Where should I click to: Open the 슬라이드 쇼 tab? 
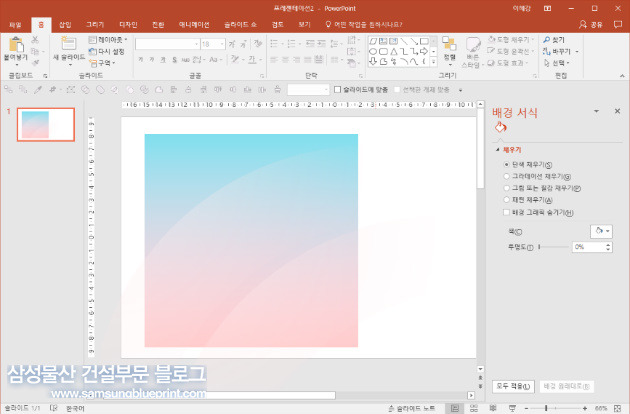240,25
